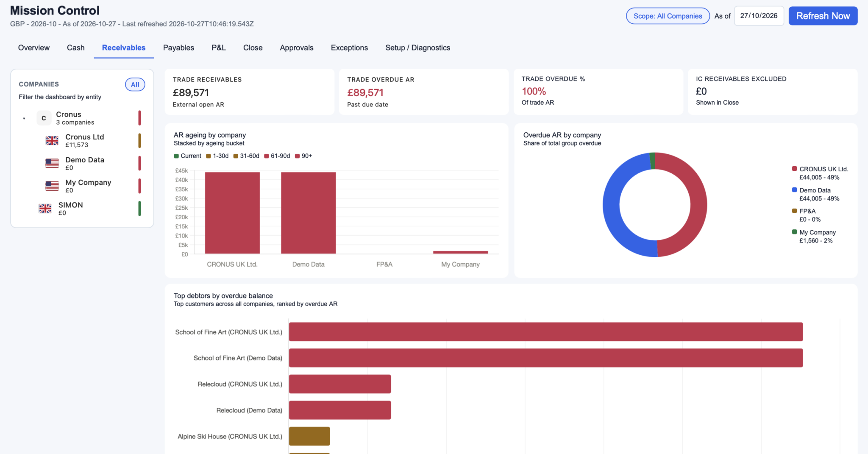Toggle the CRONUS UK Ltd. donut legend entry
The width and height of the screenshot is (868, 454).
tap(820, 173)
